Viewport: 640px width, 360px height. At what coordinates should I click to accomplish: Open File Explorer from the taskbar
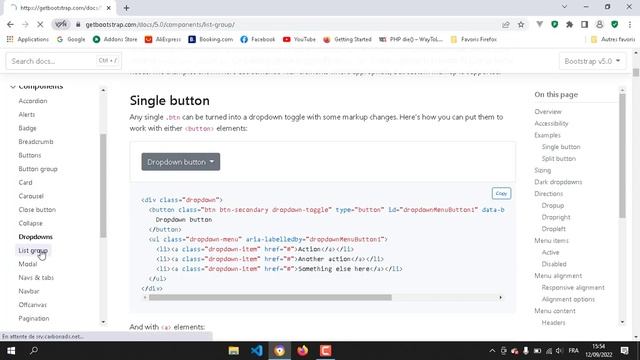(233, 351)
